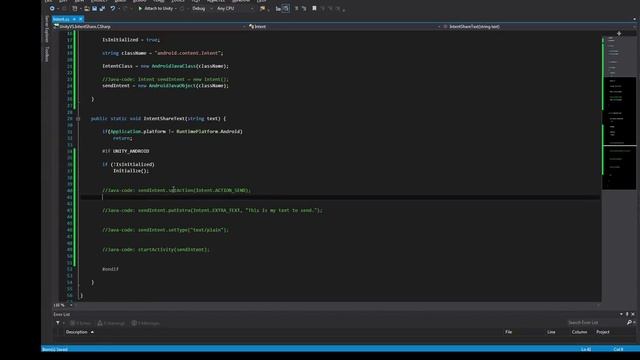The image size is (640, 360).
Task: Click the Open File toolbar icon
Action: pos(87,8)
